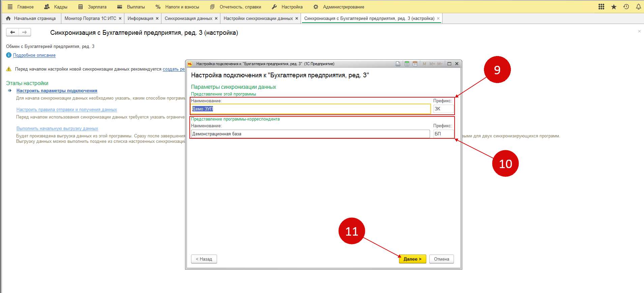Open the Зарплата section
The height and width of the screenshot is (293, 644).
pos(92,7)
